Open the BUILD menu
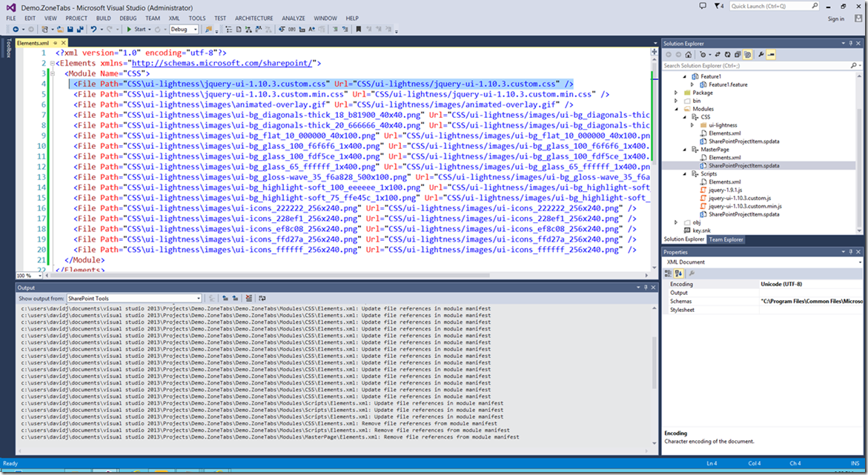Viewport: 868px width, 475px height. tap(104, 19)
